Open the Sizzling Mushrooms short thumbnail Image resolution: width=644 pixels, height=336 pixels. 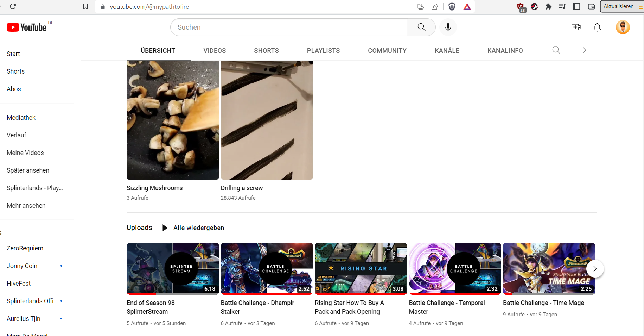point(173,120)
